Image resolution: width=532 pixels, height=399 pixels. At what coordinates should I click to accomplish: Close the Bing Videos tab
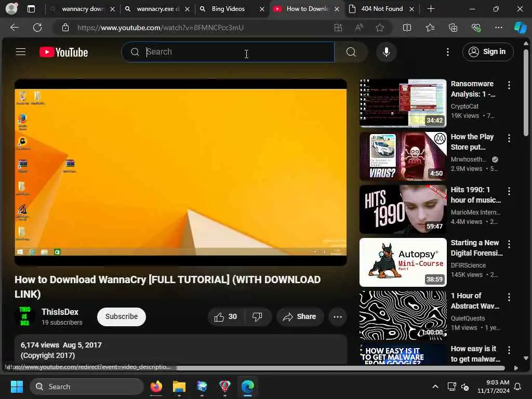(x=262, y=9)
